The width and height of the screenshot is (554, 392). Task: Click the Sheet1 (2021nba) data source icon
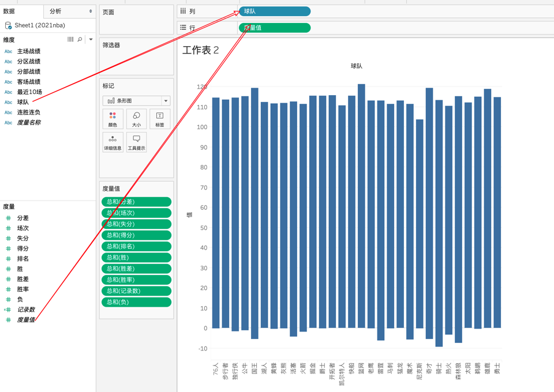click(8, 25)
